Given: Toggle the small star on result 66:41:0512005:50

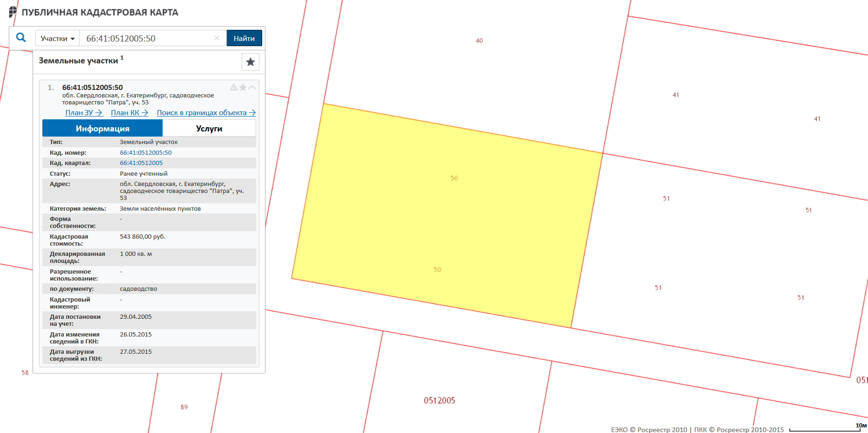Looking at the screenshot, I should (243, 87).
